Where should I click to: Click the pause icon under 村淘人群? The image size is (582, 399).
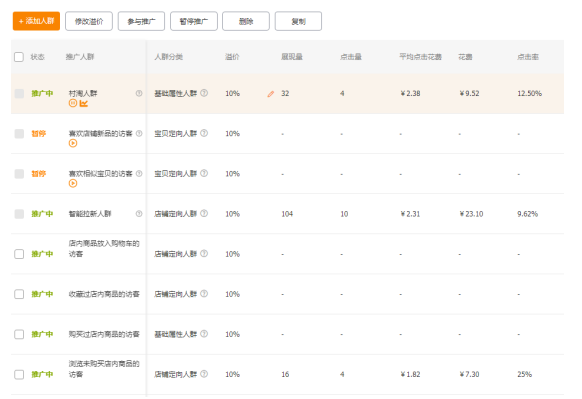tap(73, 103)
